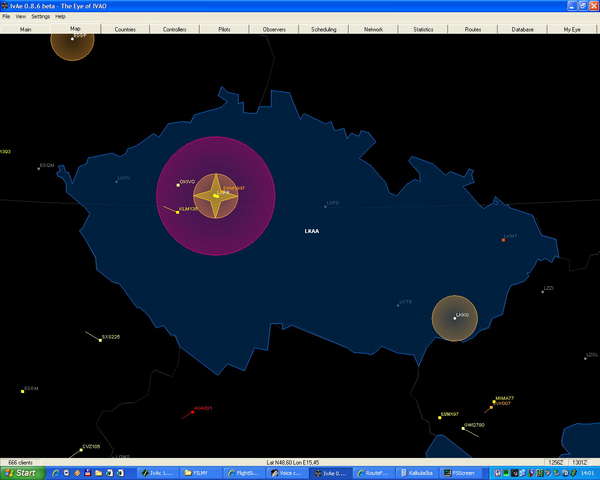The width and height of the screenshot is (600, 480).
Task: Select the grey airport dot near the western border
Action: (x=116, y=181)
